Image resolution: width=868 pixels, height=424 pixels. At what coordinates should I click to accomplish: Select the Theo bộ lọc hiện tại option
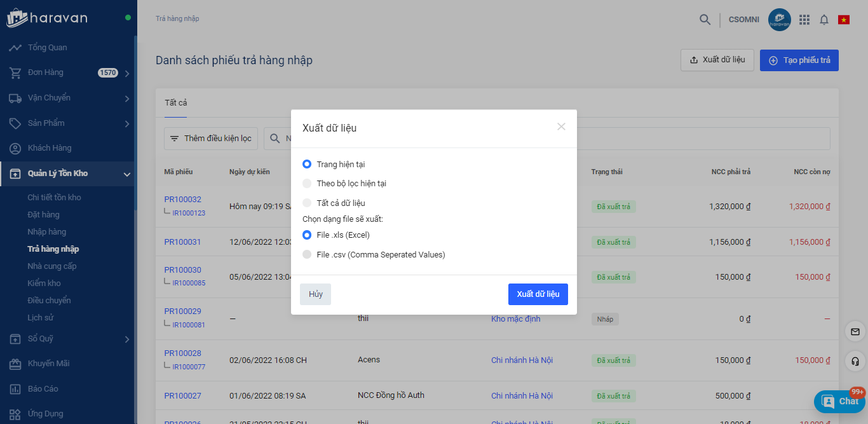point(307,184)
